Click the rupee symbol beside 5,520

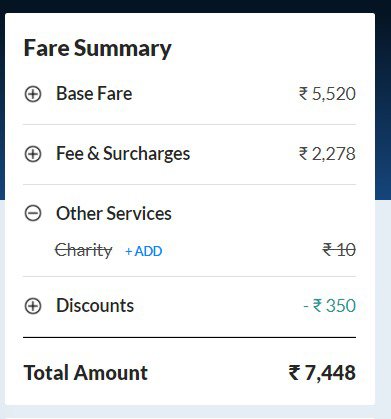[303, 94]
